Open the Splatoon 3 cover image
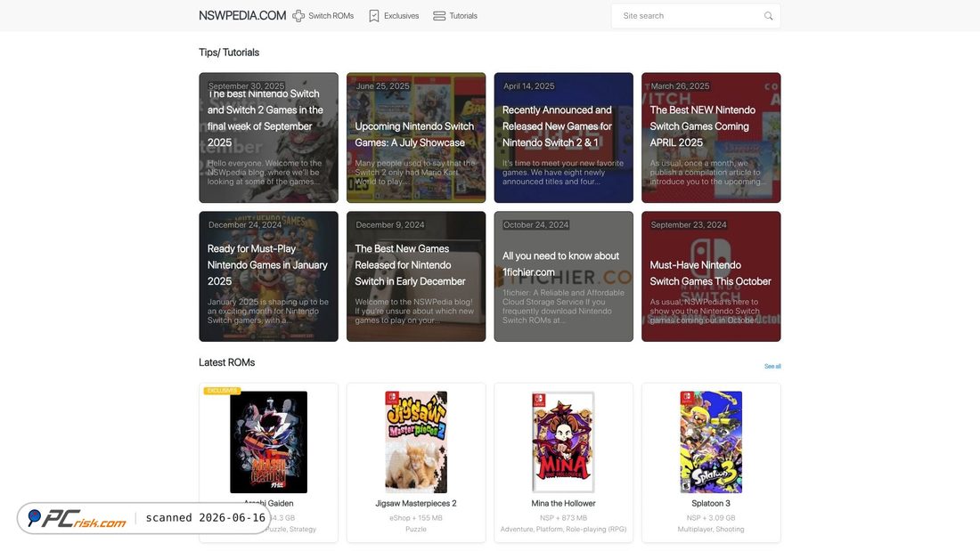 point(711,442)
